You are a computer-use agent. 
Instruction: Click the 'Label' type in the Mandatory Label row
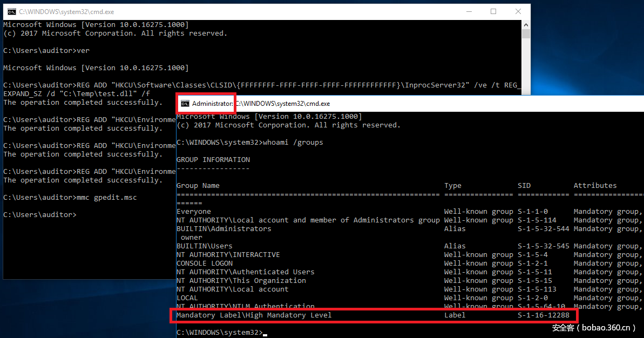(455, 315)
